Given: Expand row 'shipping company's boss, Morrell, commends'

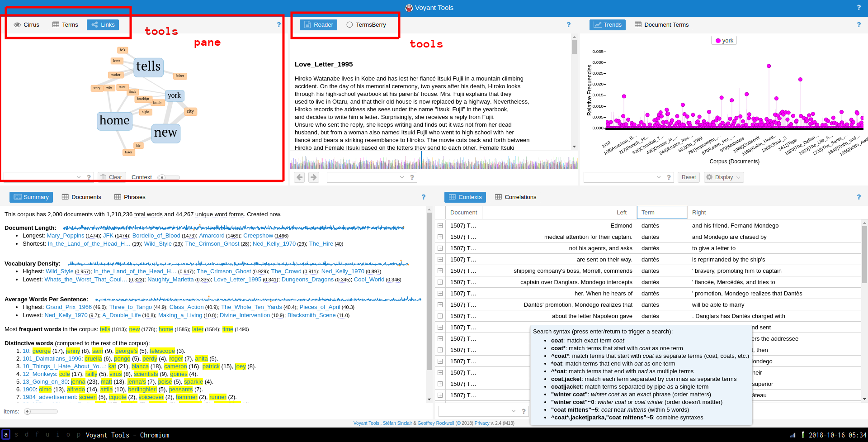Looking at the screenshot, I should coord(440,271).
